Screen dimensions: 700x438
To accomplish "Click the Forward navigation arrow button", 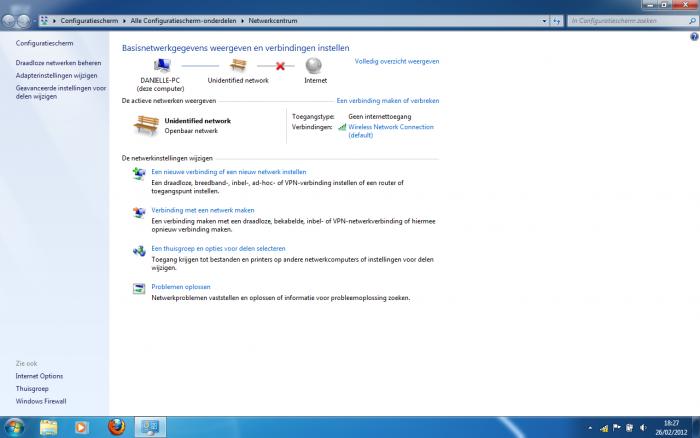I will (x=24, y=21).
